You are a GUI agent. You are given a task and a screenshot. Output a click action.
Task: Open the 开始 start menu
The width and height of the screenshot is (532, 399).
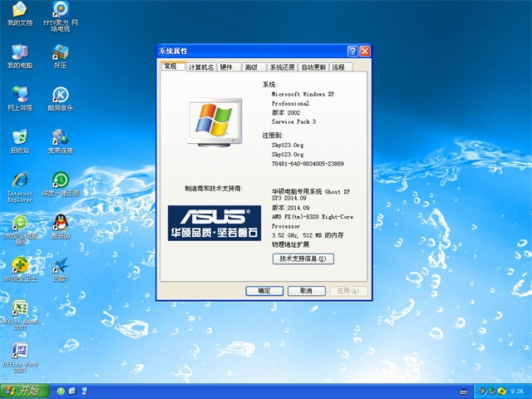pyautogui.click(x=22, y=390)
